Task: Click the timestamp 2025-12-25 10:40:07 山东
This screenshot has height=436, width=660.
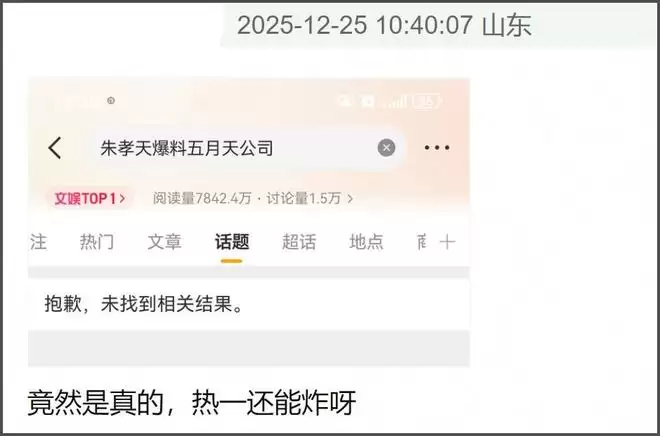Action: pos(384,25)
